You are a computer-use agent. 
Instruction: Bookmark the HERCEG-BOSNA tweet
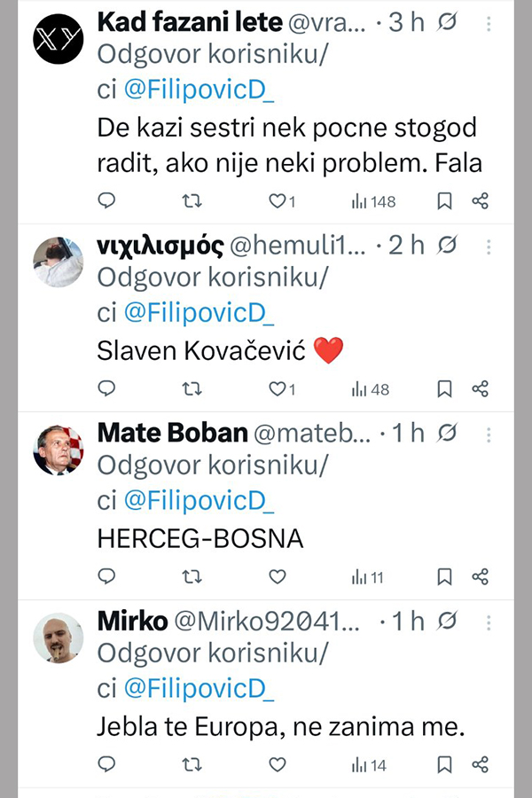point(445,577)
